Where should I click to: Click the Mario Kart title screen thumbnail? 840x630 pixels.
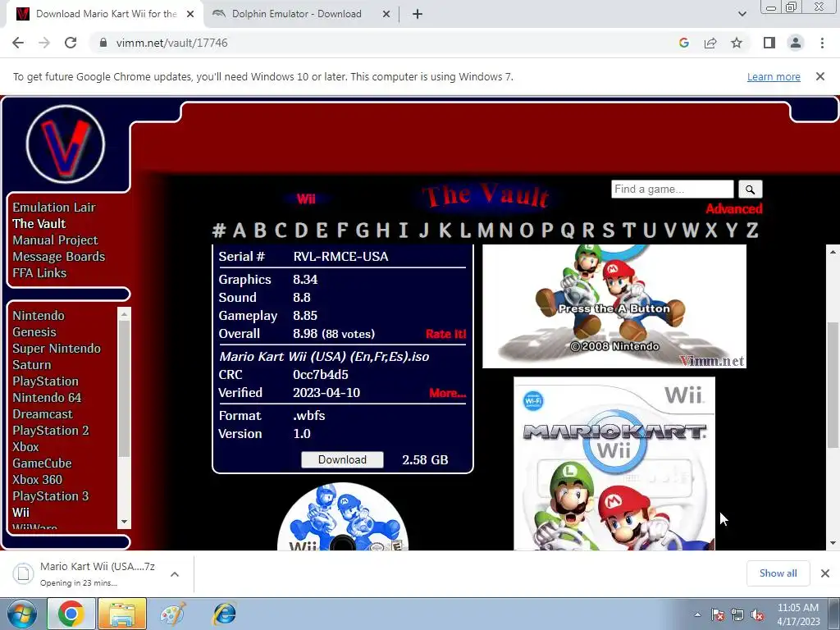click(x=614, y=307)
